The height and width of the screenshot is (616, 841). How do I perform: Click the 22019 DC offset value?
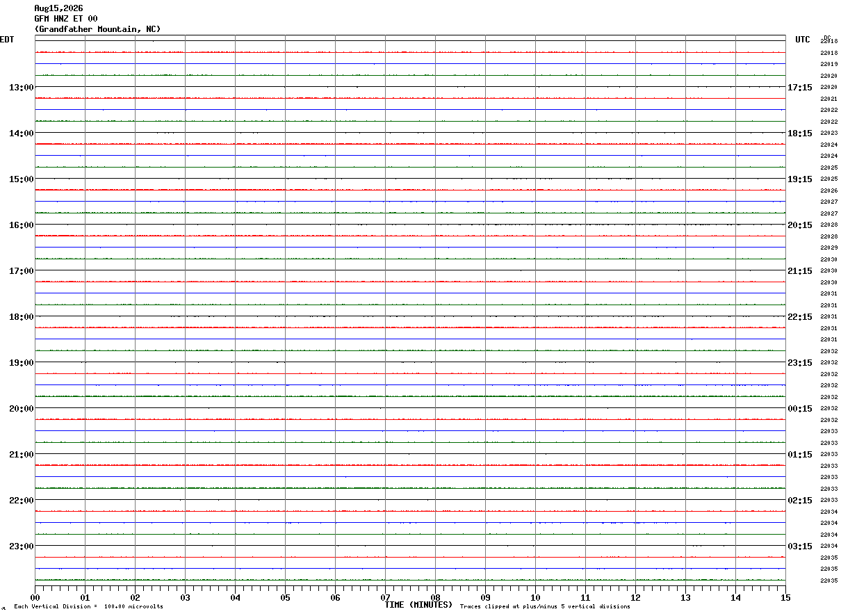[828, 64]
